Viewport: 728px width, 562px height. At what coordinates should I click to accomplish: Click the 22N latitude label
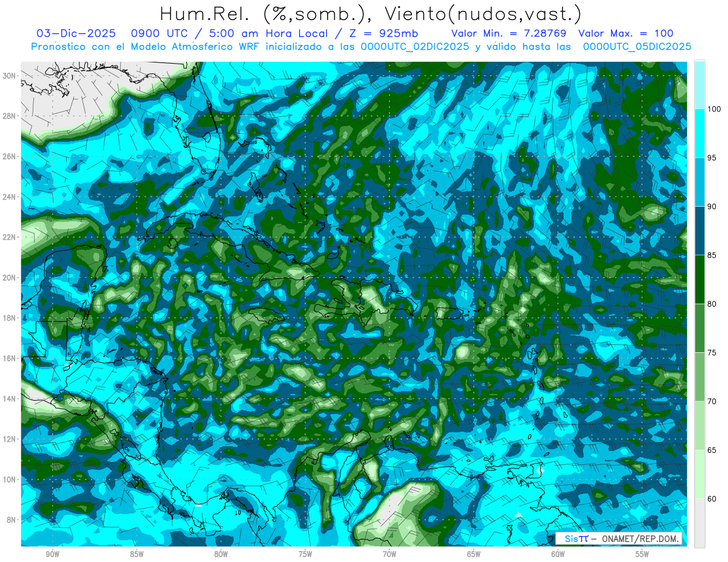click(x=10, y=237)
